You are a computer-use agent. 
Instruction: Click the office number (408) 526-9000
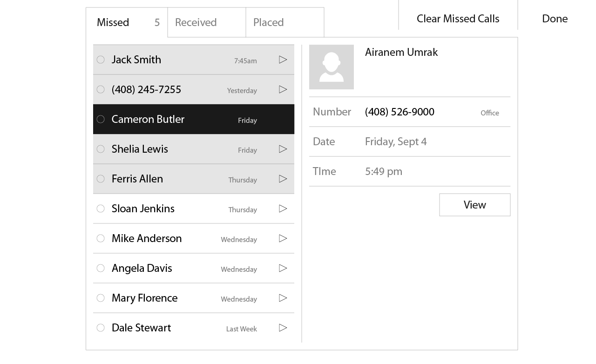pyautogui.click(x=400, y=112)
